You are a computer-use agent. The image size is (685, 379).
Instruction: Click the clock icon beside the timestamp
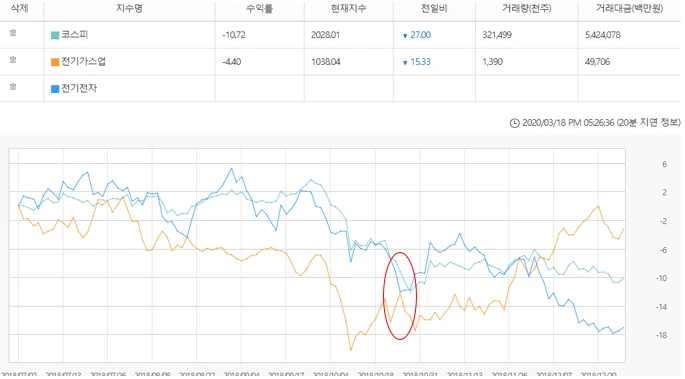point(515,123)
